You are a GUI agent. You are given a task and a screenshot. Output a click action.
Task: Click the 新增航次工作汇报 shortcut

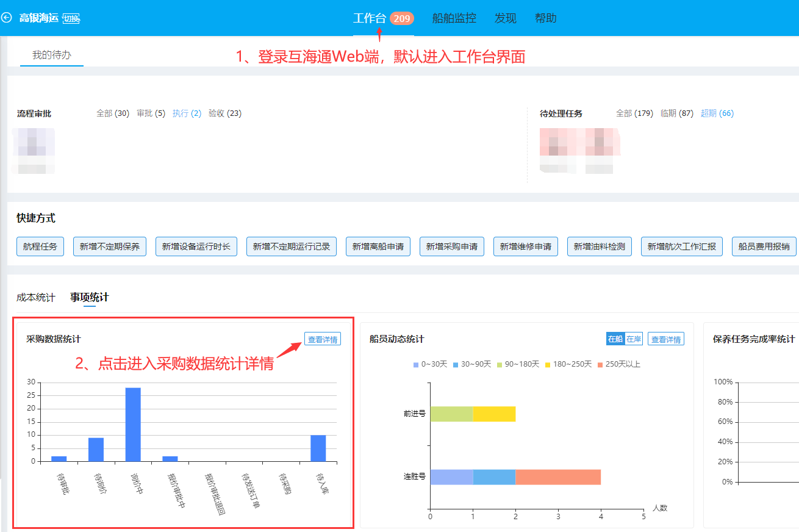tap(682, 246)
